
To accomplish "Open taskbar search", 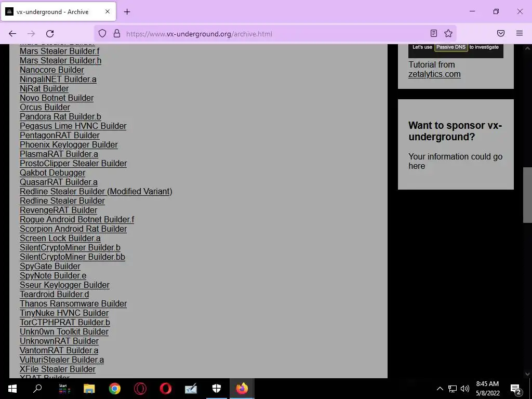I will click(x=37, y=389).
